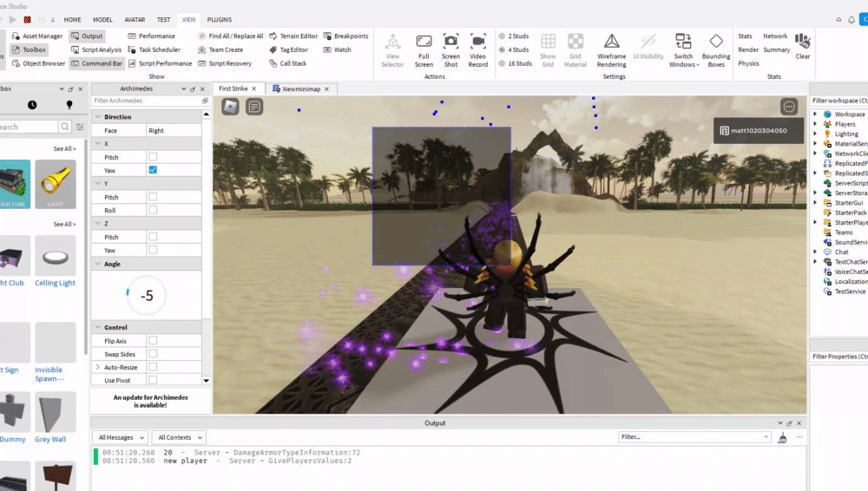Toggle the Toolbox panel
The height and width of the screenshot is (491, 868).
[x=30, y=49]
